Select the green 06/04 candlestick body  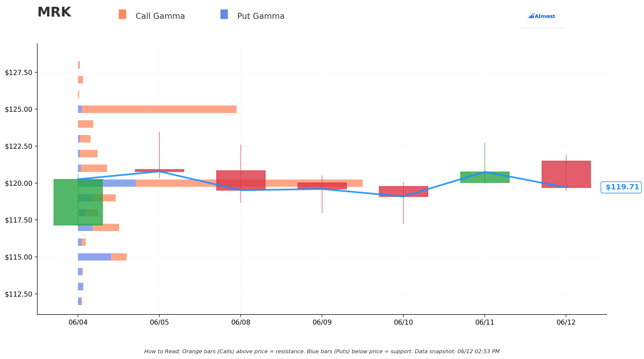(78, 202)
